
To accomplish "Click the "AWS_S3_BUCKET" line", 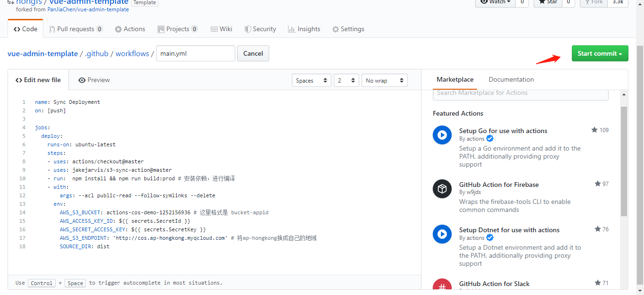I will (x=164, y=212).
